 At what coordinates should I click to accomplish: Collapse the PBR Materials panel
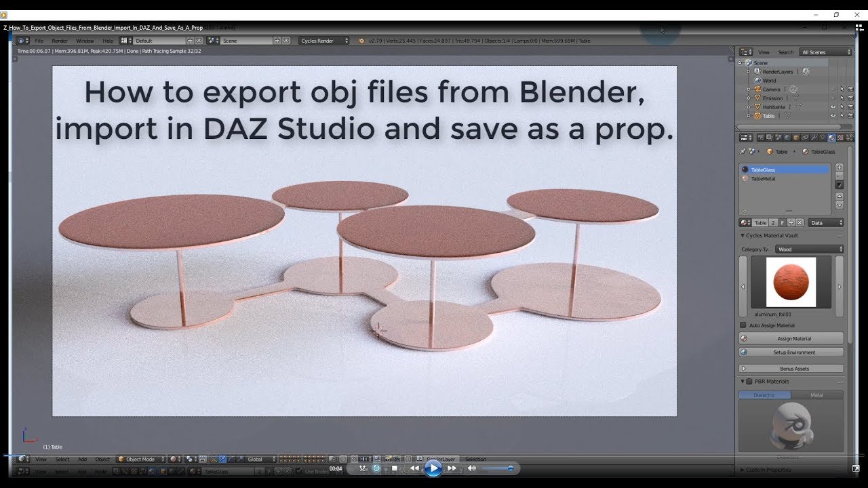(743, 382)
